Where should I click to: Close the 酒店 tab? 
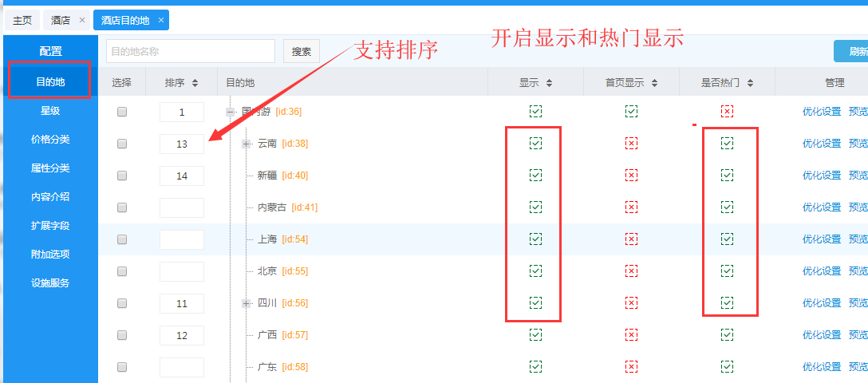(x=82, y=20)
